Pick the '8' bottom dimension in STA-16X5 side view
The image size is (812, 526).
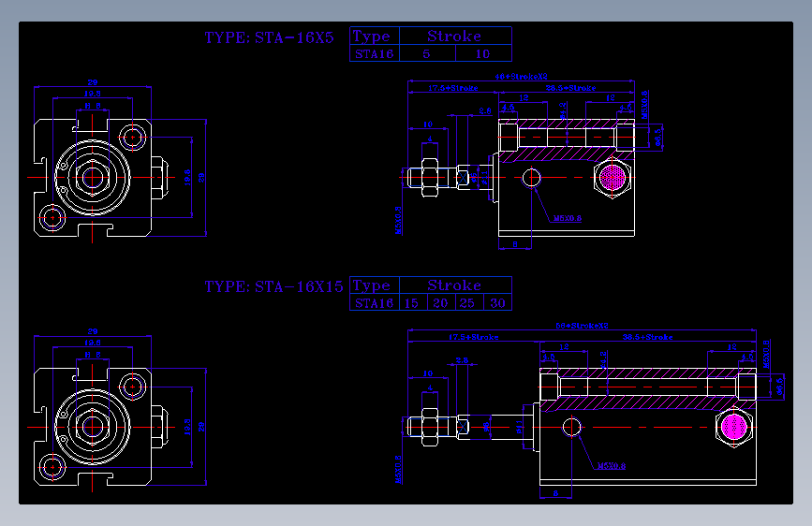tap(515, 244)
